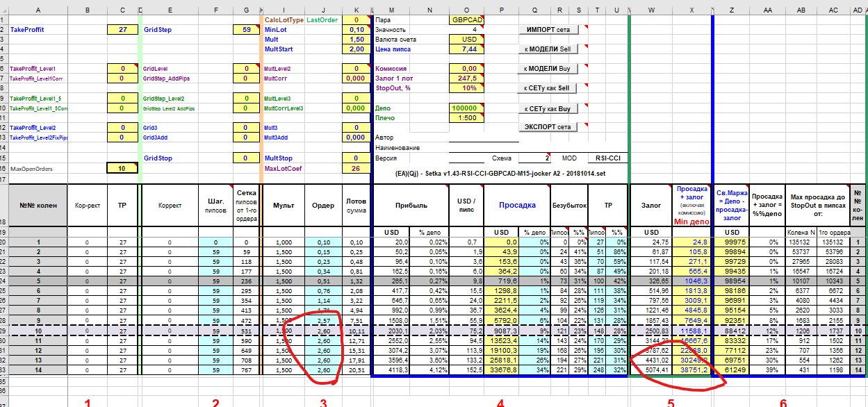Select column header AB
The height and width of the screenshot is (407, 868).
801,10
